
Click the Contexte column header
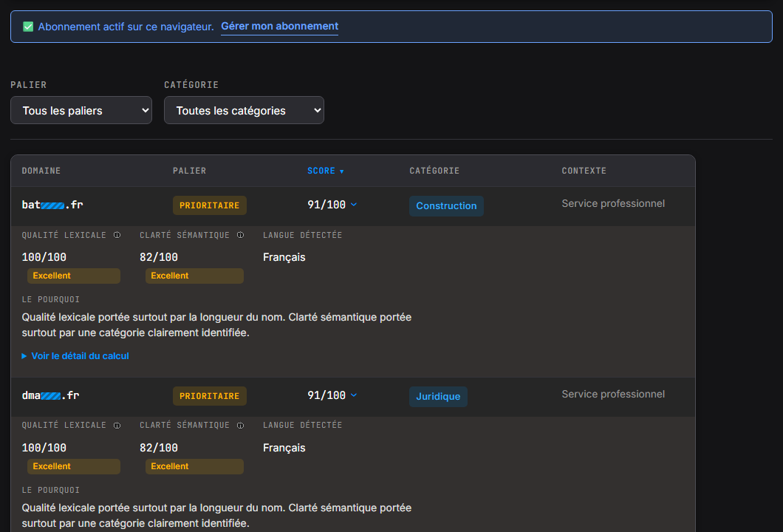(584, 171)
